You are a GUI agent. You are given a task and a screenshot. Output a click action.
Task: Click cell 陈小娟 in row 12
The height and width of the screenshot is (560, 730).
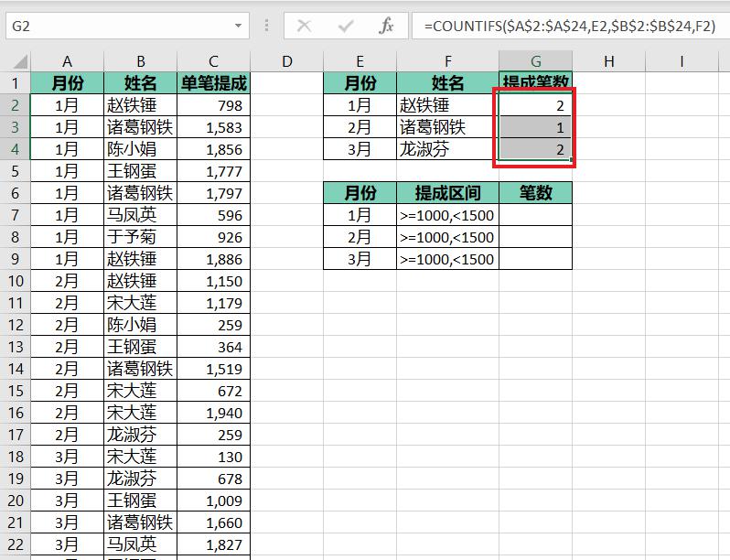(141, 325)
